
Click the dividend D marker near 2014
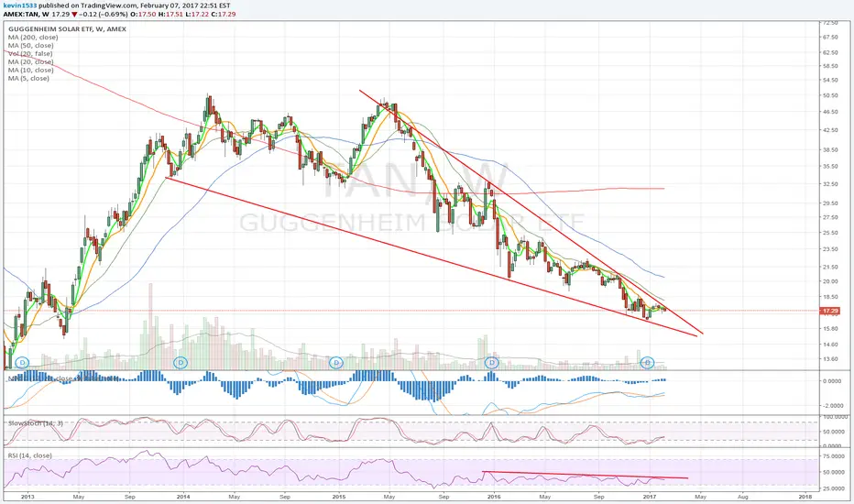[x=181, y=362]
